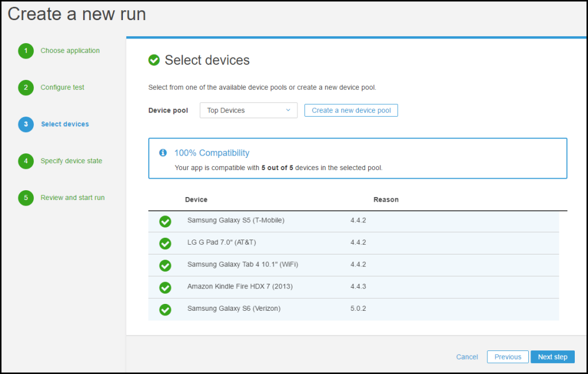
Task: Click the step 4 circle icon
Action: (26, 161)
